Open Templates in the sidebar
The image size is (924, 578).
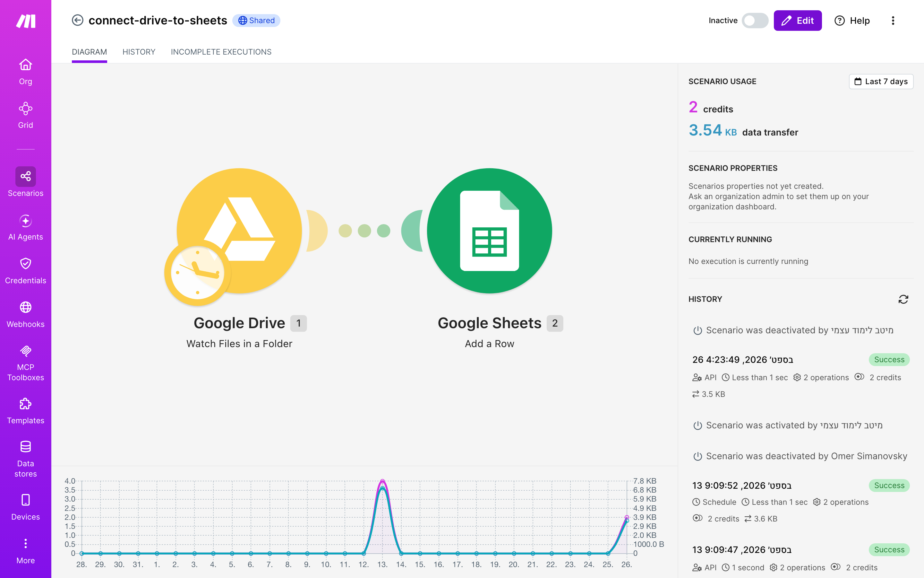click(26, 411)
